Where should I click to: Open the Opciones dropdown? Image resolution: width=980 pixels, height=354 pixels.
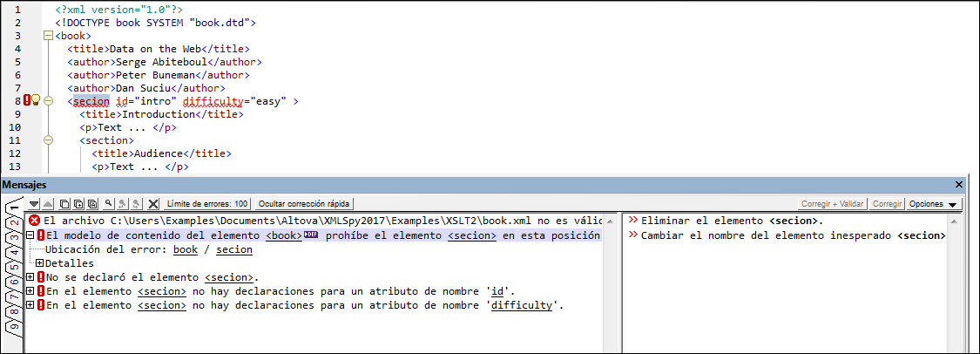[x=934, y=204]
